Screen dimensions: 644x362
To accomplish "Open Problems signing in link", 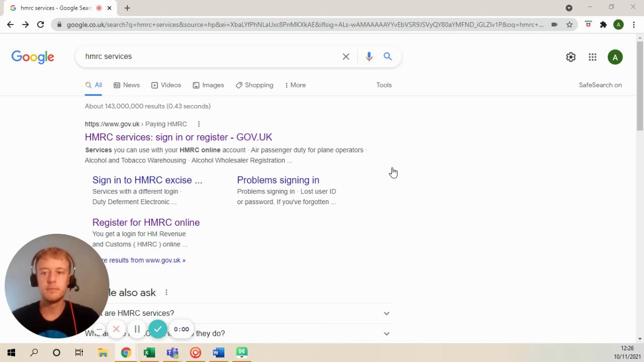I will (278, 180).
